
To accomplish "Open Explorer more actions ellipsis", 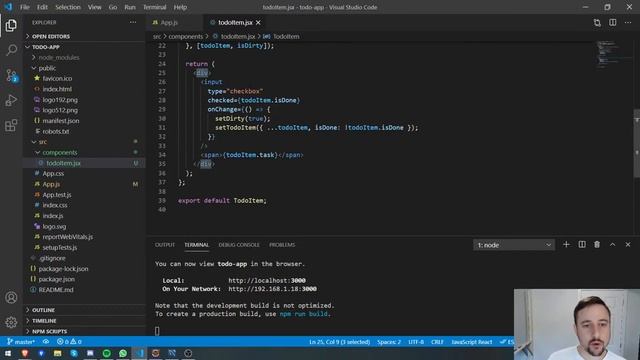I will point(133,22).
